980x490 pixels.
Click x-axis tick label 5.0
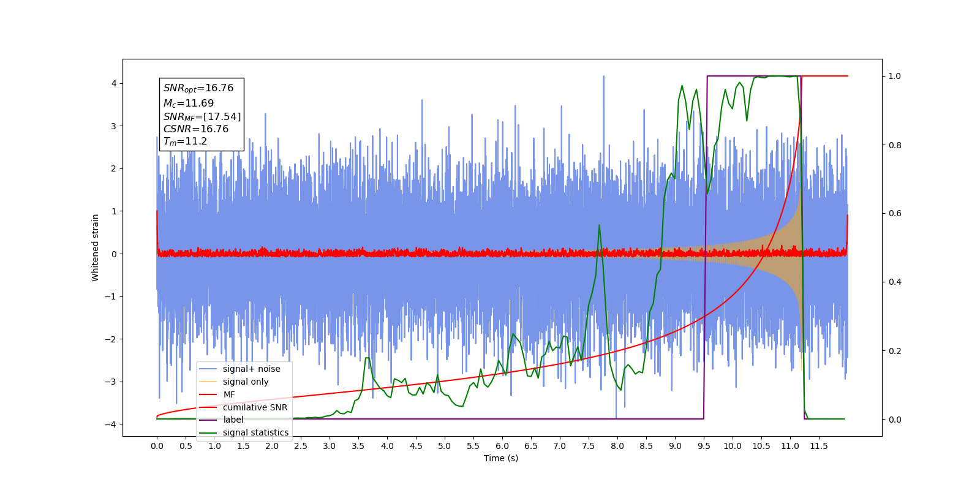point(445,446)
